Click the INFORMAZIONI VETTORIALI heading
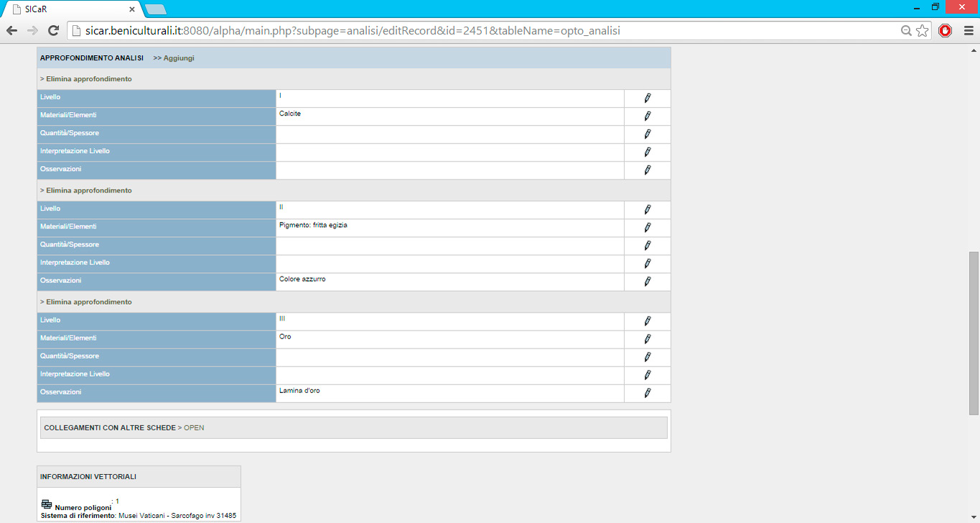 coord(88,476)
